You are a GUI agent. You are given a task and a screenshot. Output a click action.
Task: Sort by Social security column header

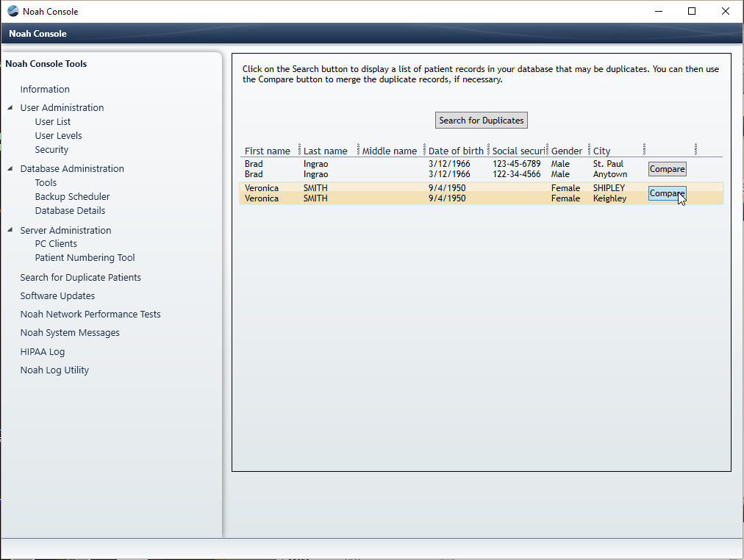click(518, 151)
